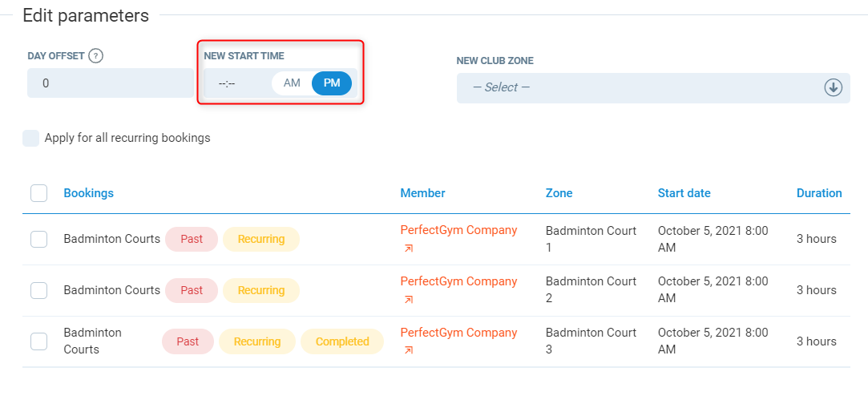This screenshot has height=412, width=868.
Task: Expand the New Club Zone select box
Action: pyautogui.click(x=641, y=87)
